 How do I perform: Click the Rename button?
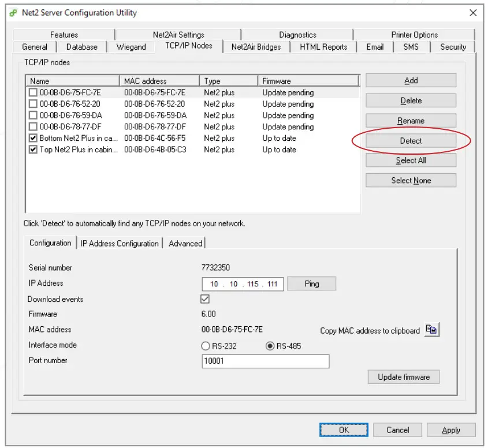click(x=411, y=121)
